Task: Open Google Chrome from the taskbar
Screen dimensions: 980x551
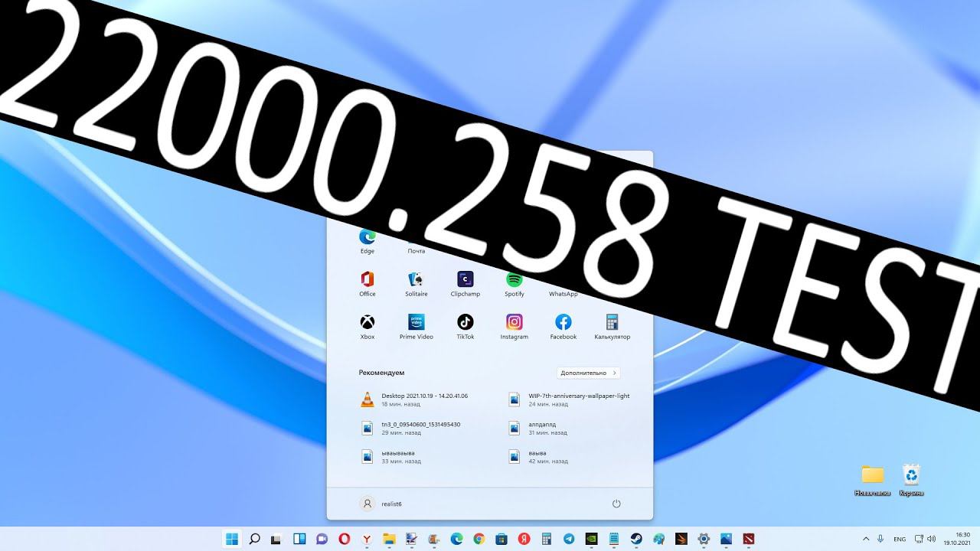Action: point(479,539)
